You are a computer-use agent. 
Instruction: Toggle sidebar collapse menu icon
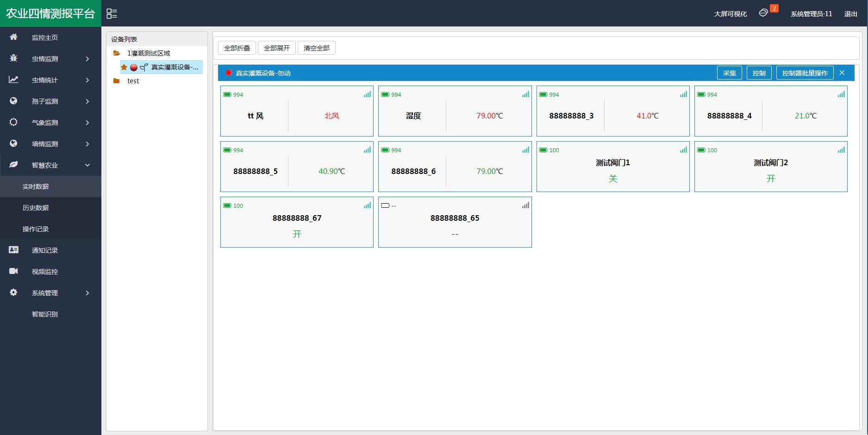click(x=112, y=14)
